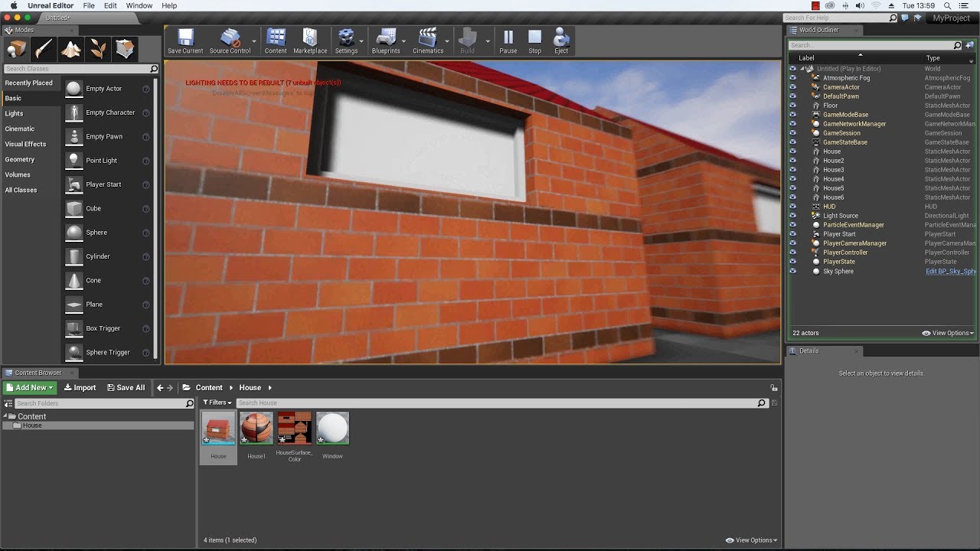
Task: Open the Filters dropdown
Action: click(x=217, y=403)
